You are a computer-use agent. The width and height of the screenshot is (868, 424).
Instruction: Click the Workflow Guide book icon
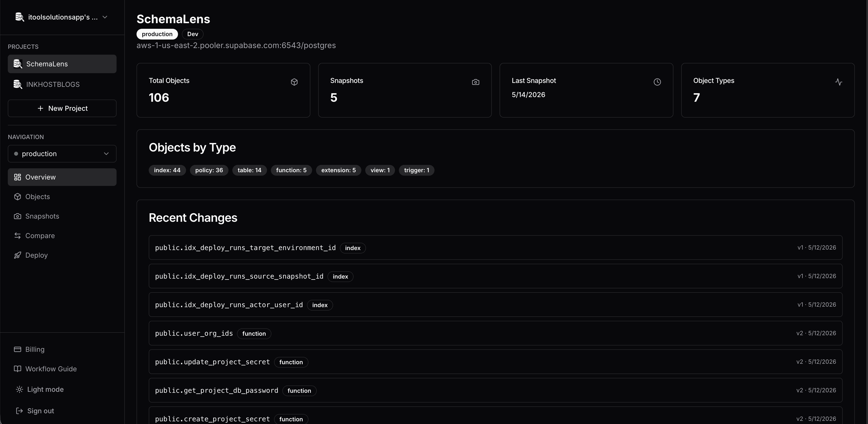(x=18, y=369)
